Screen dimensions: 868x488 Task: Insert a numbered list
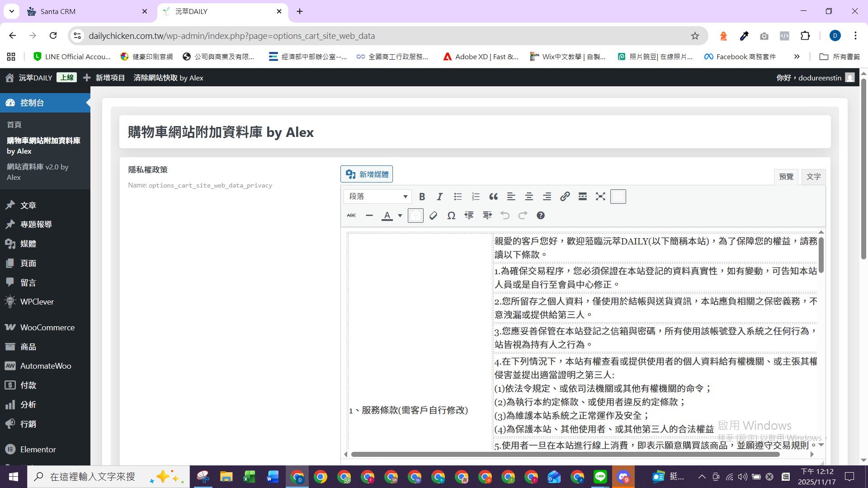[476, 197]
